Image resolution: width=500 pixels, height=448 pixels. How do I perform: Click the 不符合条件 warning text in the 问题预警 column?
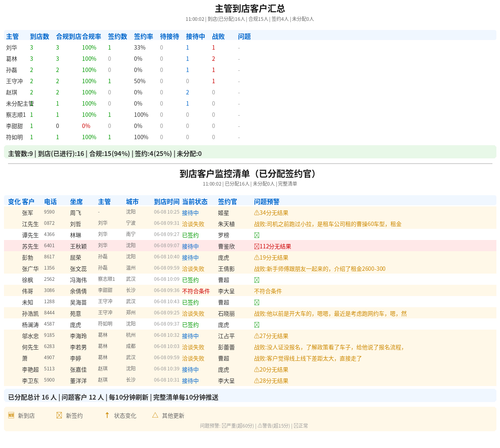click(268, 291)
